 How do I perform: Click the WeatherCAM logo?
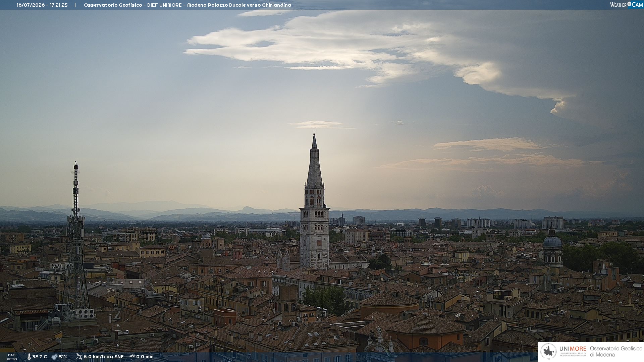[x=626, y=5]
